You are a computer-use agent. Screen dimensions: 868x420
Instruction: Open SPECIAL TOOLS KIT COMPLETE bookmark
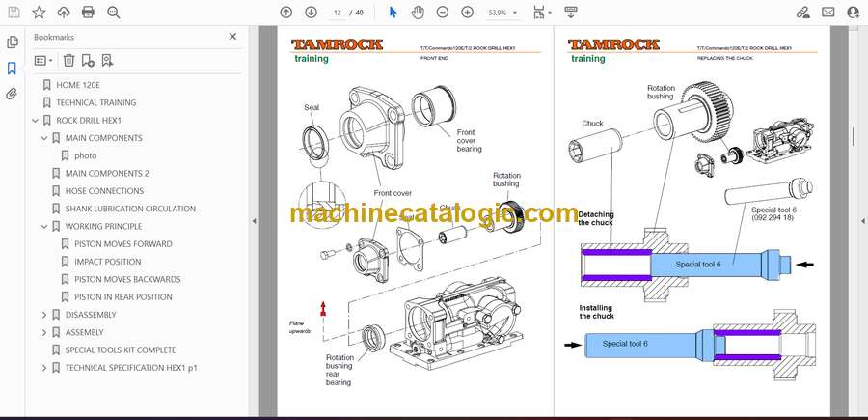point(121,350)
